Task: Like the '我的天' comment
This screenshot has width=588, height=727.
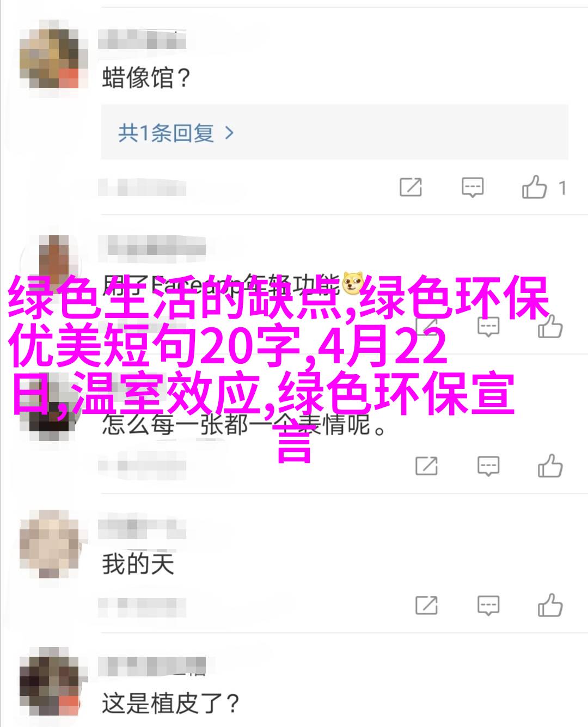Action: [550, 604]
